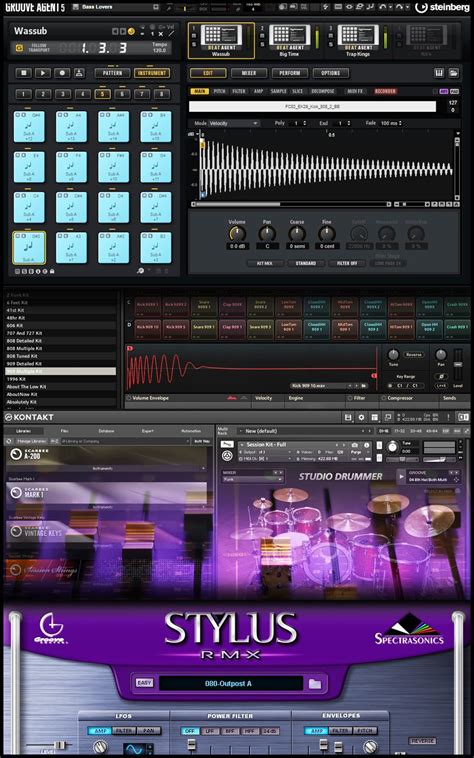This screenshot has height=758, width=474.
Task: Click the Follow Transport toggle icon
Action: pyautogui.click(x=19, y=48)
